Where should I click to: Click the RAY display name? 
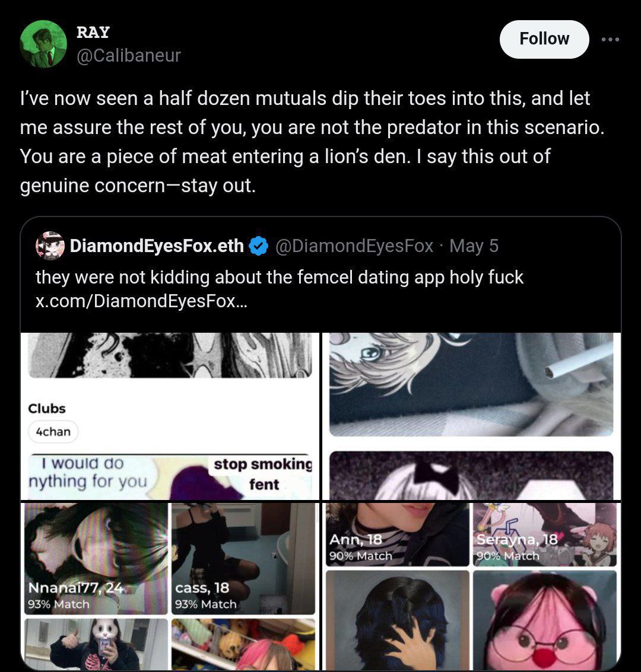pos(93,32)
